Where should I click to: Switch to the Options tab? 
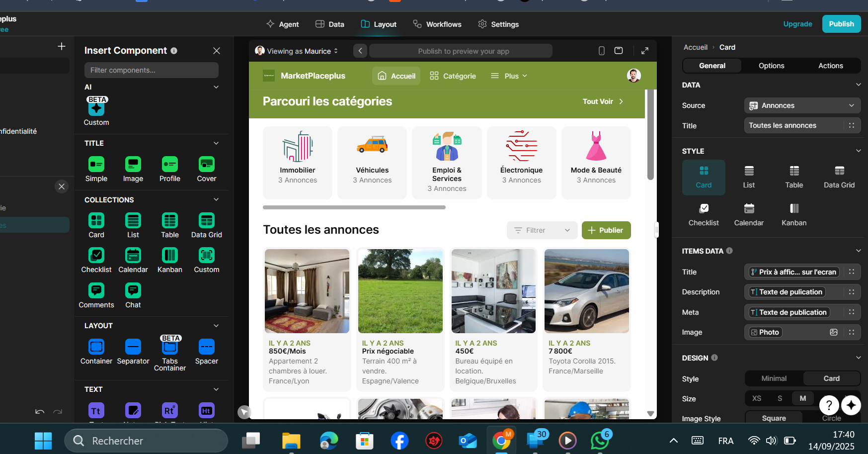pyautogui.click(x=771, y=66)
